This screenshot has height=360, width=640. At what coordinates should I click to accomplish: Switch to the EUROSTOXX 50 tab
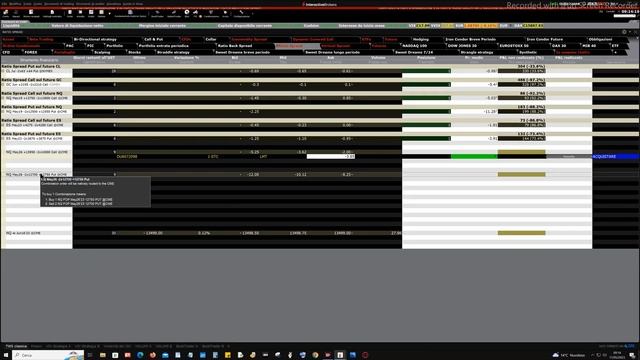pyautogui.click(x=514, y=46)
